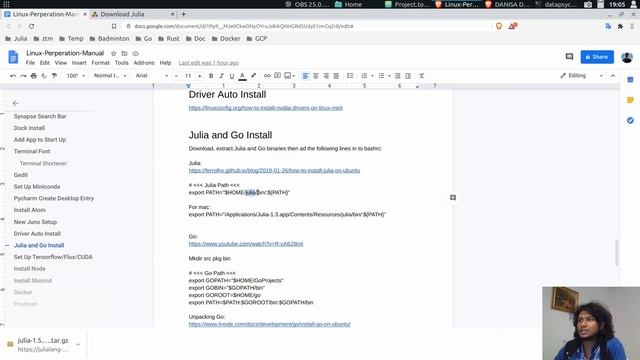Screen dimensions: 640x360
Task: Justify text
Action: (x=336, y=76)
